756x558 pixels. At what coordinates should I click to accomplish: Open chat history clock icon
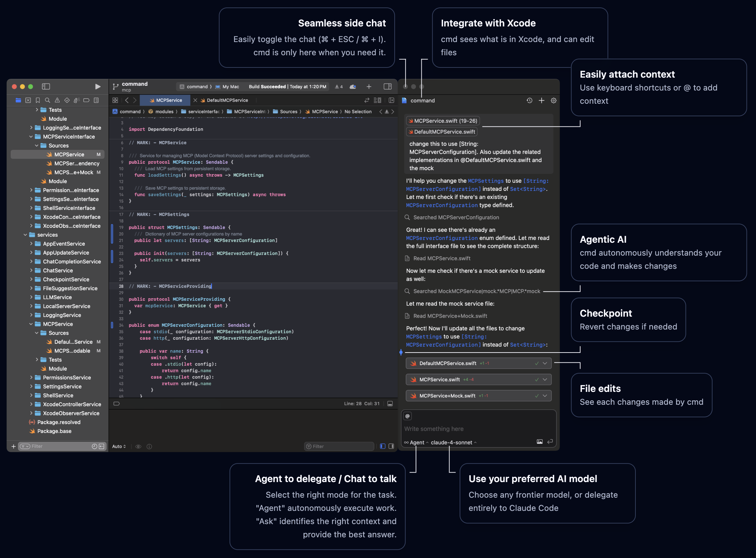[529, 100]
